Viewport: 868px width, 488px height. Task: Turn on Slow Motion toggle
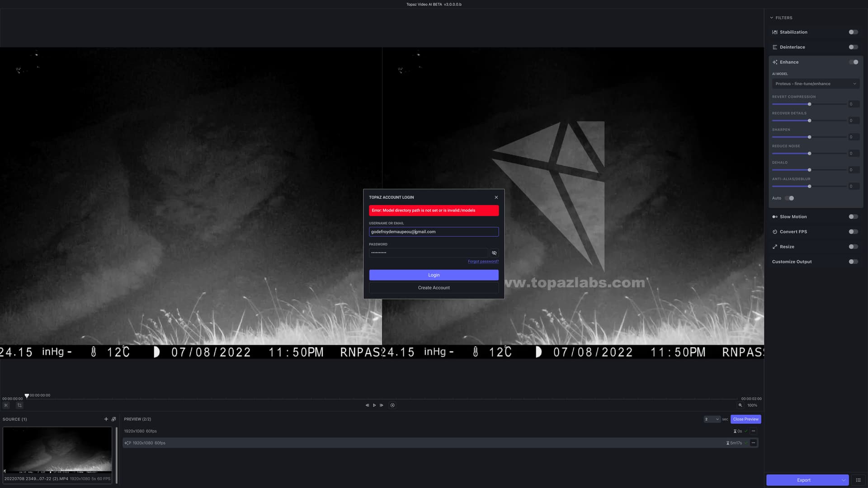(x=853, y=217)
